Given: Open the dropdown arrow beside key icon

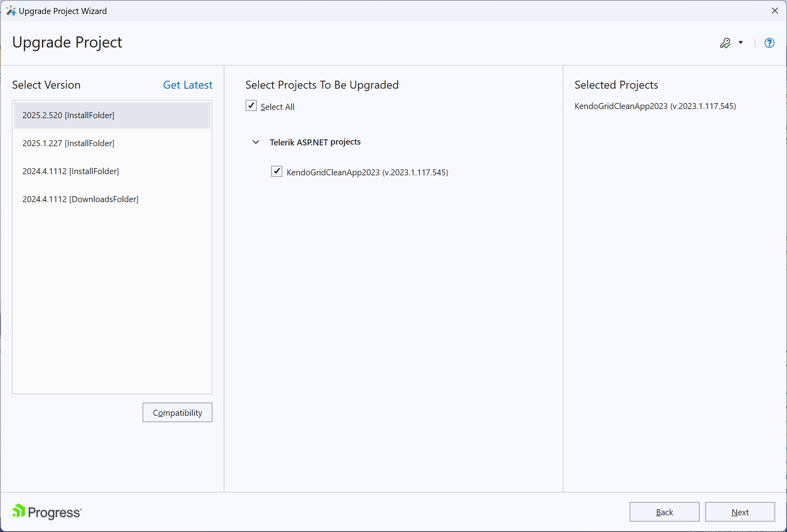Looking at the screenshot, I should (741, 43).
